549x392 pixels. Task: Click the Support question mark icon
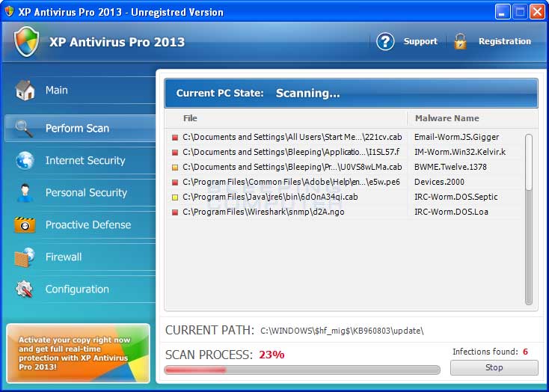click(385, 42)
